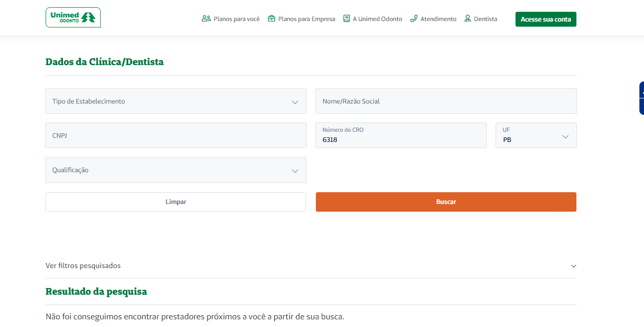Screen dimensions: 644x327
Task: Open the Atendimento menu item
Action: click(438, 19)
